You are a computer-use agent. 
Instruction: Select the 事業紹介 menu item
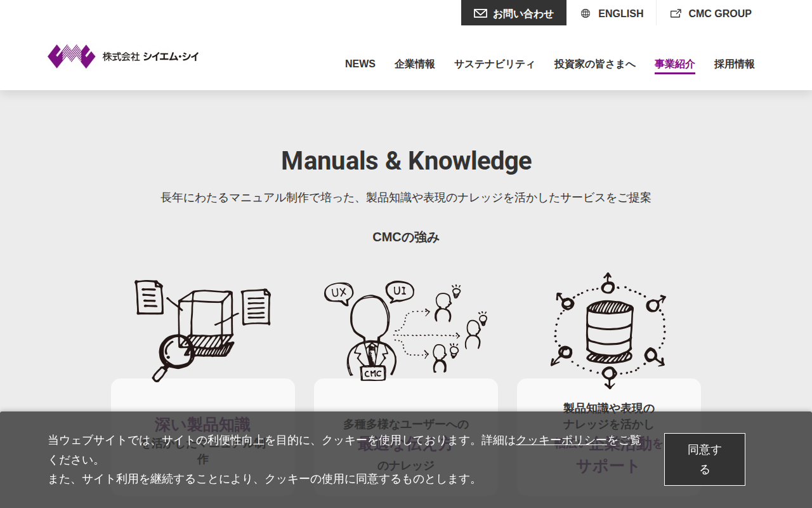675,64
